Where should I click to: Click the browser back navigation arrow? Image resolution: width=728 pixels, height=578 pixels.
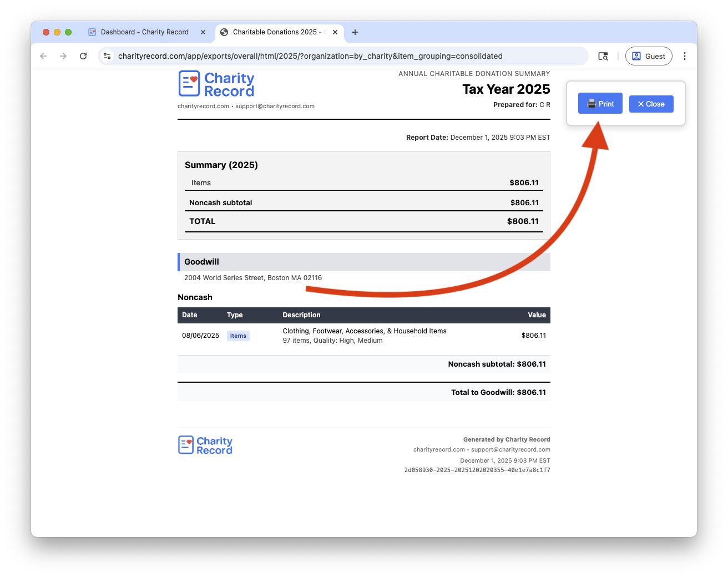pyautogui.click(x=43, y=56)
